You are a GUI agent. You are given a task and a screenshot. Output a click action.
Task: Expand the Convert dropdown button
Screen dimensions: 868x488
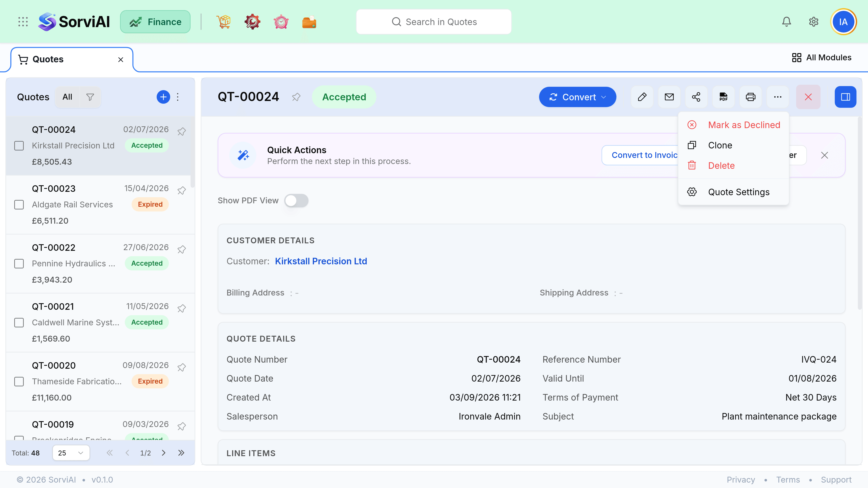pos(578,97)
